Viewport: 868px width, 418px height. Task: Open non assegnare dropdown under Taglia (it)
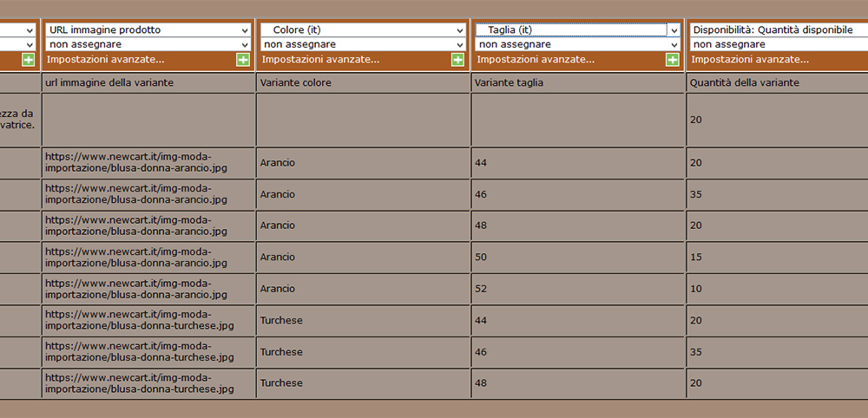point(577,44)
